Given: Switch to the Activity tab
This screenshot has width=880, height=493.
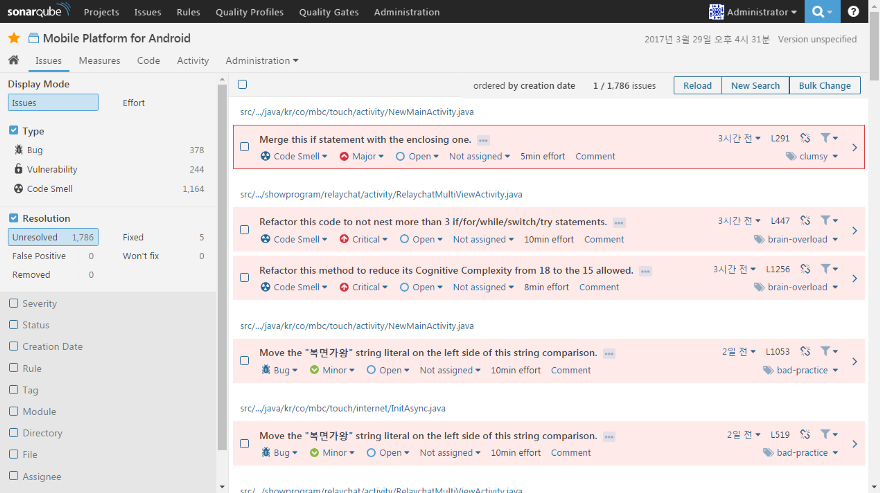Looking at the screenshot, I should [193, 60].
